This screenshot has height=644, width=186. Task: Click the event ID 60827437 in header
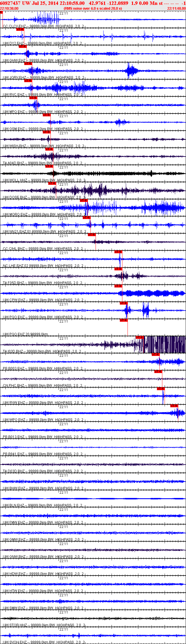coord(10,3)
